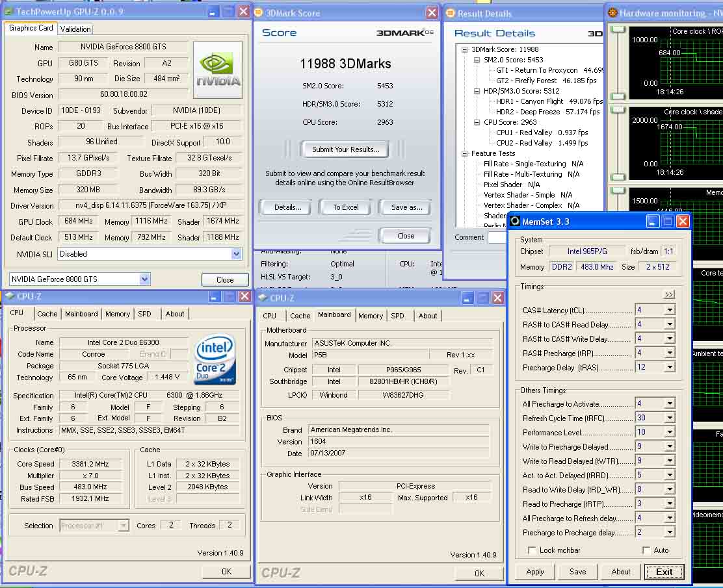Image resolution: width=723 pixels, height=588 pixels.
Task: Open Performance Level dropdown
Action: [670, 432]
